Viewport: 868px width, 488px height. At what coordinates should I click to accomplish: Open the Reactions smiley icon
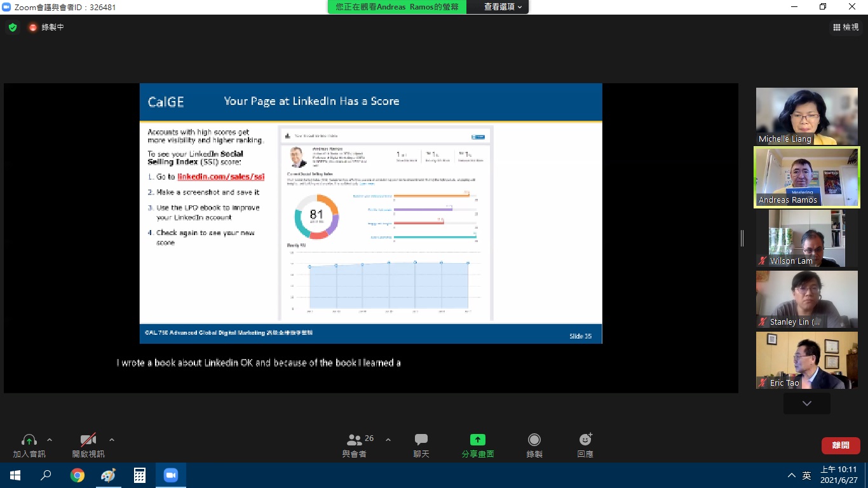coord(585,440)
